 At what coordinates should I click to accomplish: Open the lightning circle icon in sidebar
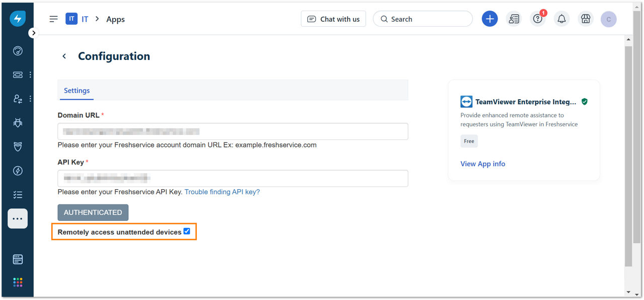tap(18, 171)
